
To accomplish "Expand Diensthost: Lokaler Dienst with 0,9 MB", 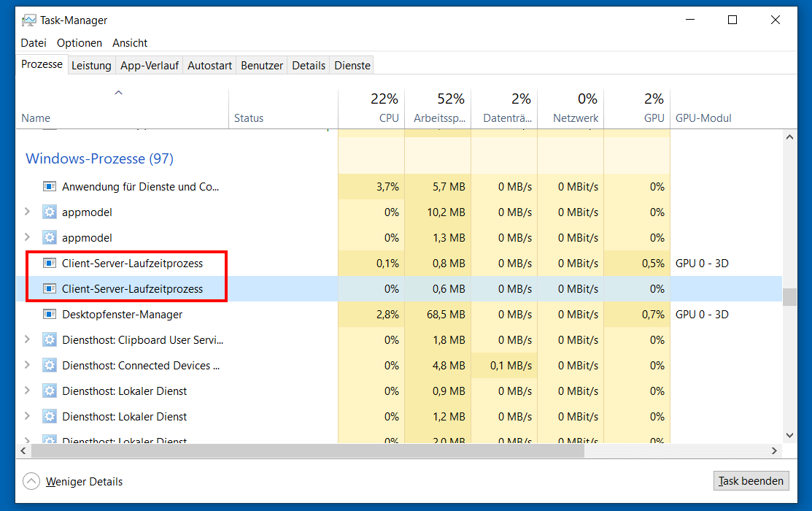I will [28, 391].
